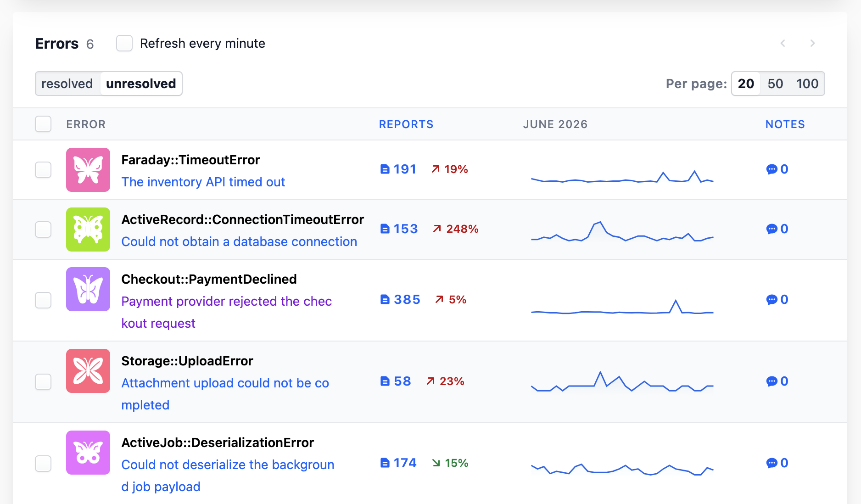
Task: Click the ActiveRecord::ConnectionTimeoutError sparkline chart
Action: [622, 232]
